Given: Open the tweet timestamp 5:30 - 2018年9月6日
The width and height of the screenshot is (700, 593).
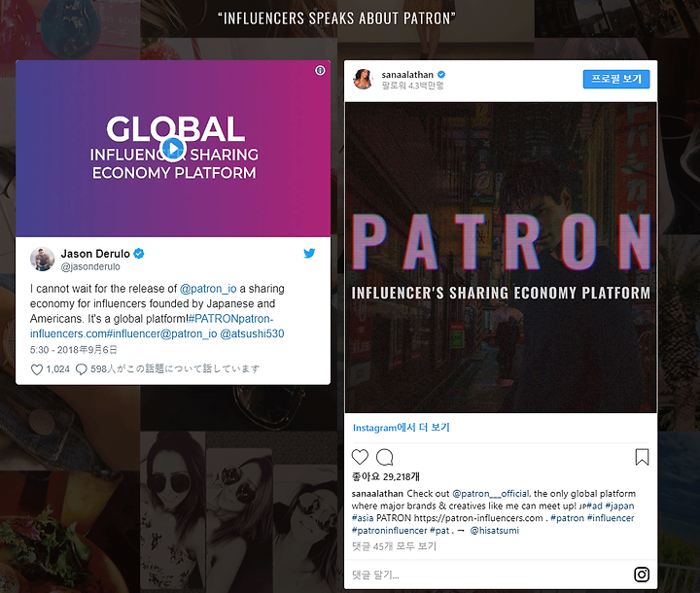Looking at the screenshot, I should [74, 350].
